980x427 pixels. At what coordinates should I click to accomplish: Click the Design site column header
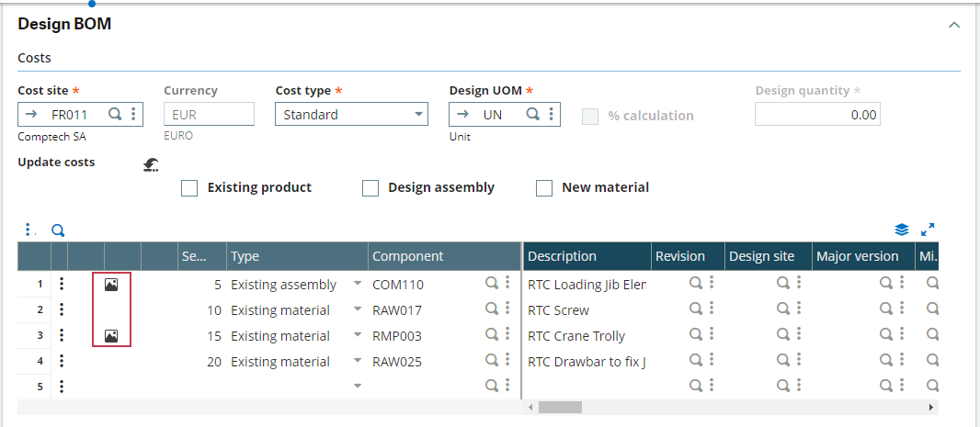tap(769, 256)
